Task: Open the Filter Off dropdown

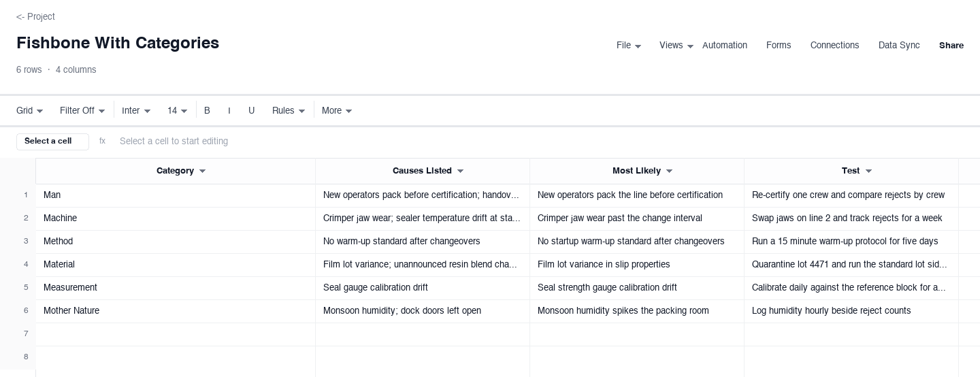Action: [82, 111]
